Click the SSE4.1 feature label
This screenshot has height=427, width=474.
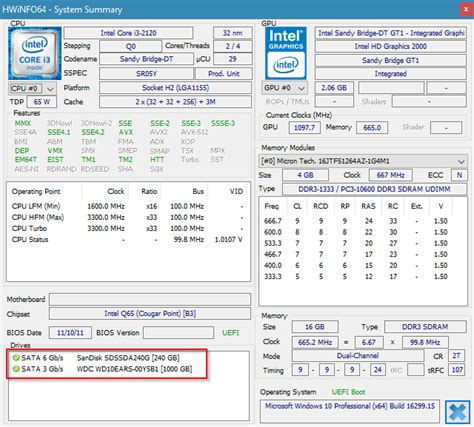coord(59,132)
